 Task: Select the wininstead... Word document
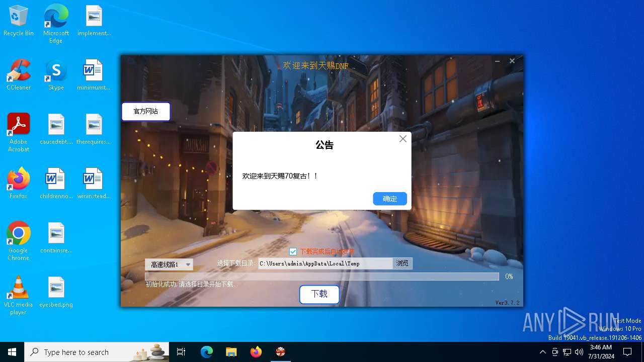[x=94, y=184]
